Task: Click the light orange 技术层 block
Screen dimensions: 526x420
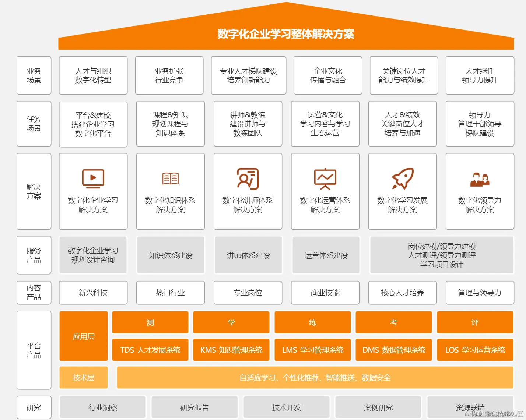Action: [84, 378]
